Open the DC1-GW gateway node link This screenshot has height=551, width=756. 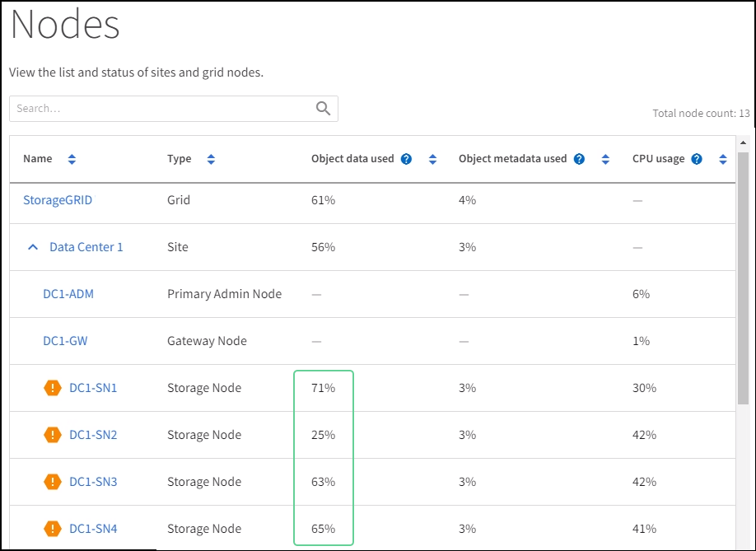click(x=66, y=341)
